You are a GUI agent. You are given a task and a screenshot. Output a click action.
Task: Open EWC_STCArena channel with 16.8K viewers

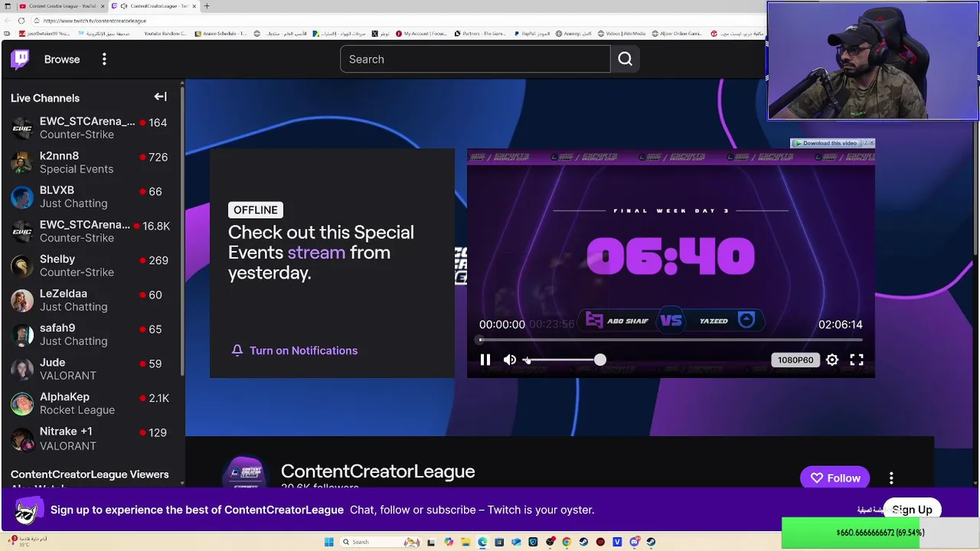[90, 231]
